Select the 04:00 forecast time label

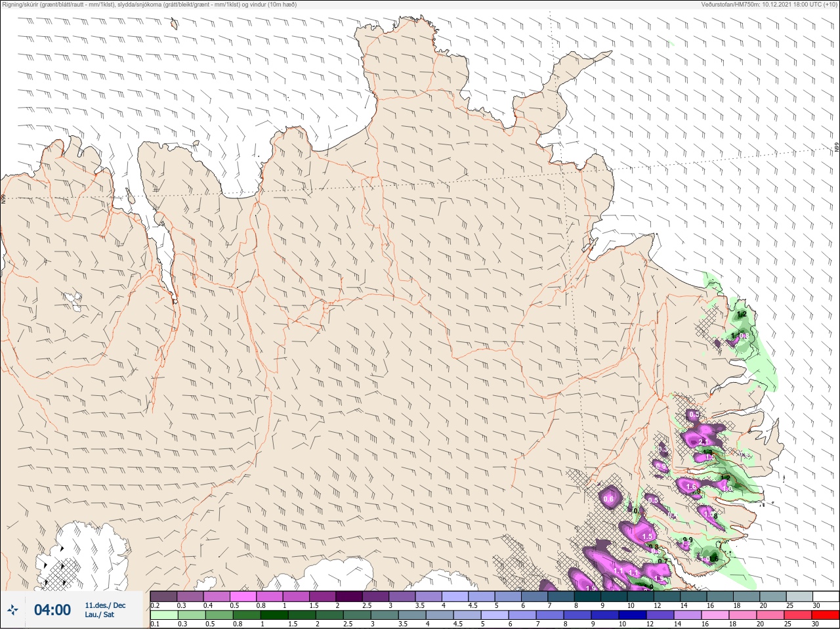coord(52,610)
